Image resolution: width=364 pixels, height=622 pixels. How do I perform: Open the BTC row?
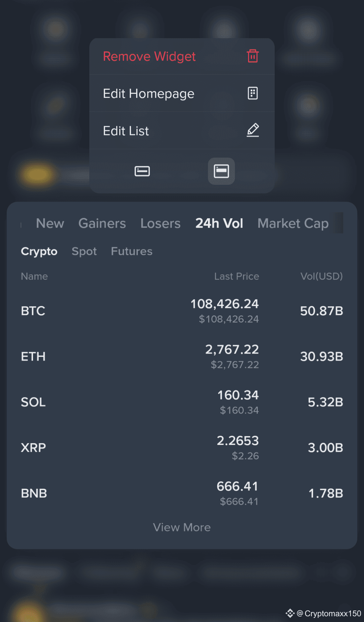(182, 311)
